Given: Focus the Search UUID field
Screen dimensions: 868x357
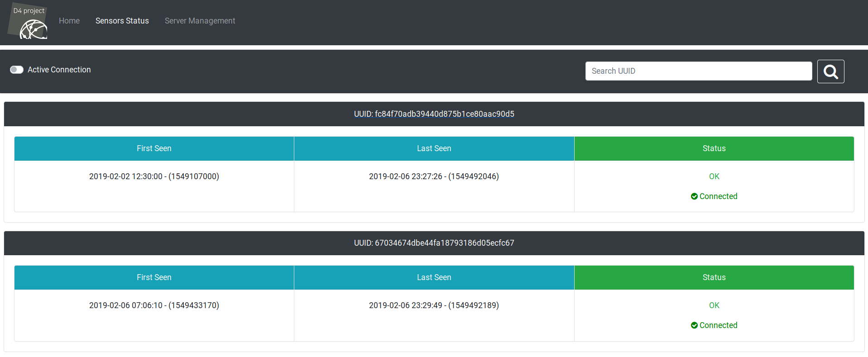Looking at the screenshot, I should (x=698, y=71).
